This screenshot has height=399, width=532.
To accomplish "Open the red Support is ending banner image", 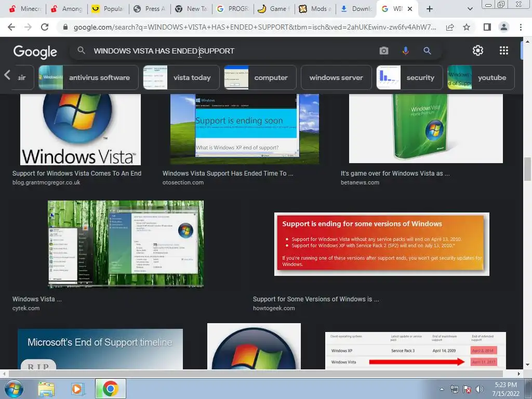I will tap(382, 244).
